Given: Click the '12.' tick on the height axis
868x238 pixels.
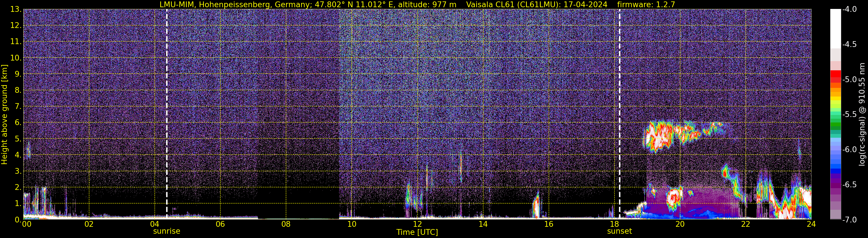Looking at the screenshot, I should 16,25.
